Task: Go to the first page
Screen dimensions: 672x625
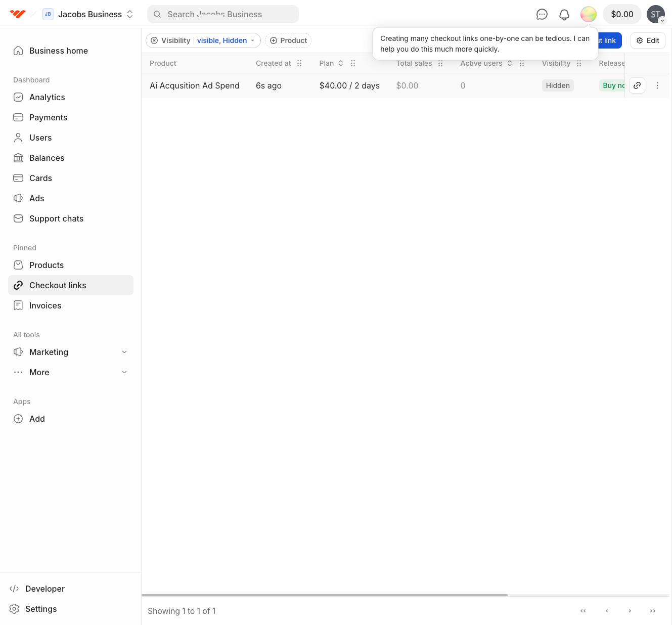Action: (x=583, y=611)
